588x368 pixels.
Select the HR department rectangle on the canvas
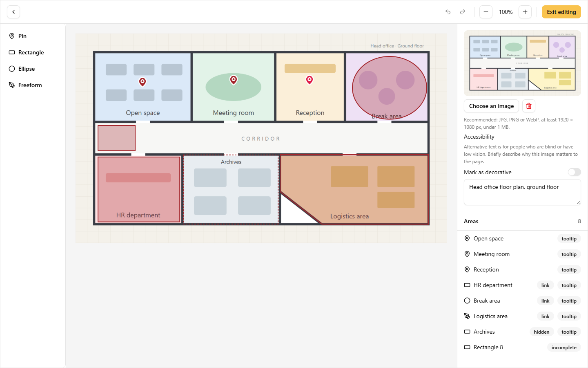click(139, 189)
